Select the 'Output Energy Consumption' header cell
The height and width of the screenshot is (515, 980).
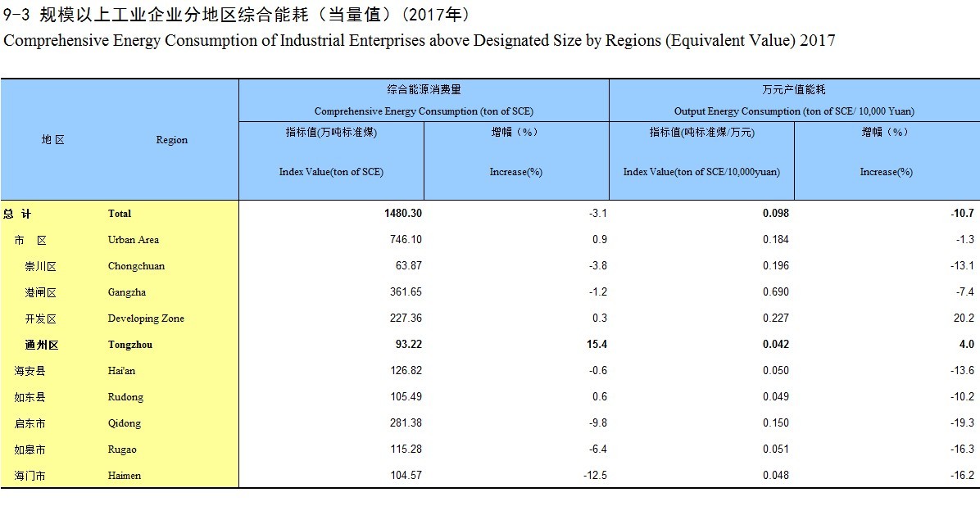pyautogui.click(x=793, y=111)
